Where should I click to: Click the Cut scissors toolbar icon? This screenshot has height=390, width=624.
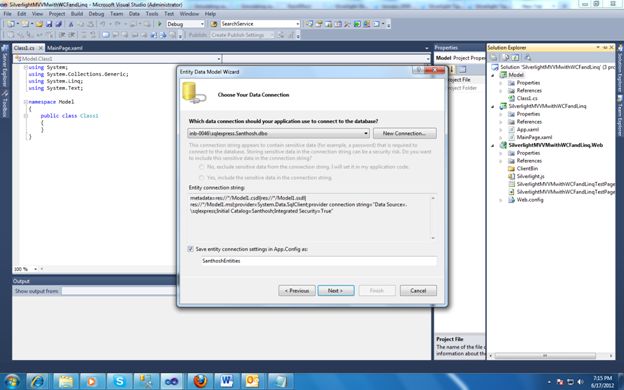[71, 24]
